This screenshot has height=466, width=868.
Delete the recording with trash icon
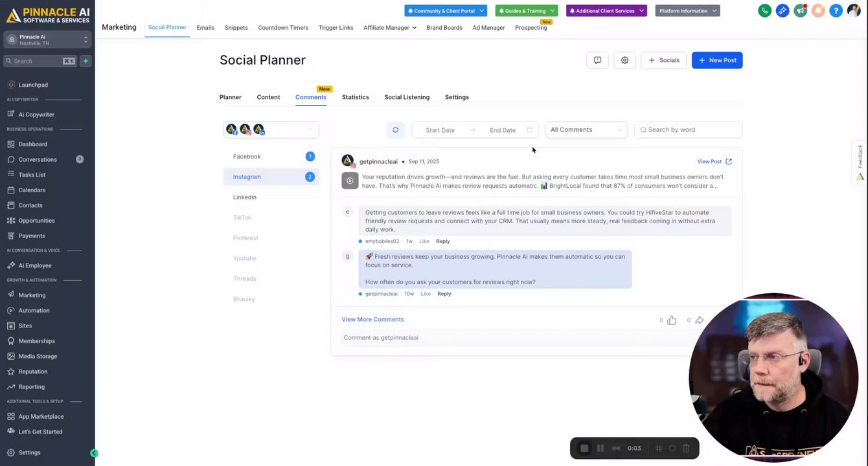686,448
